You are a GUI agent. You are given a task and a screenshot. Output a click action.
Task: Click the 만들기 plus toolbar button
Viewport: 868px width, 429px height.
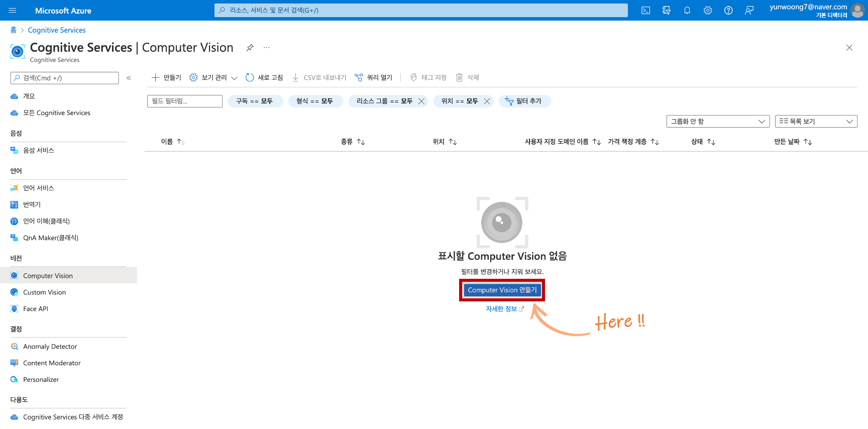pos(166,77)
